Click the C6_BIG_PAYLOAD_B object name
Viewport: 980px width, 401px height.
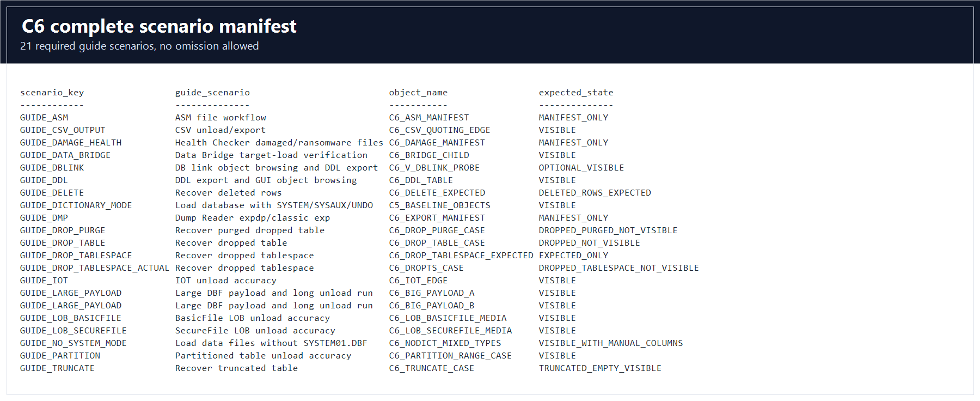coord(432,306)
